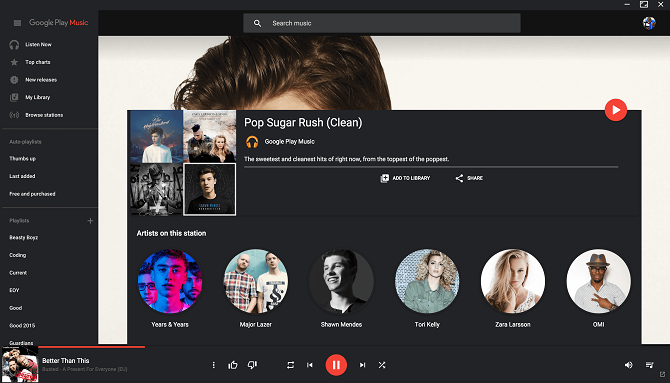
Task: Click the Pop Sugar Rush (Clean) title
Action: pyautogui.click(x=303, y=123)
